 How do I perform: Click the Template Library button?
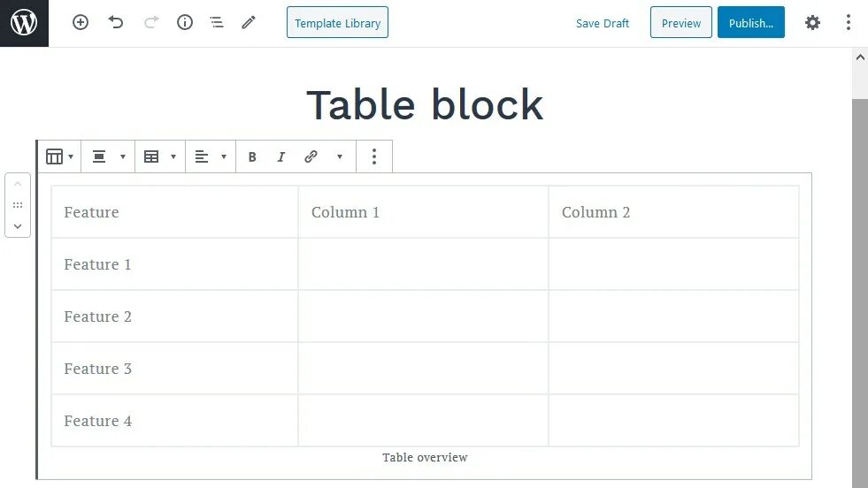tap(337, 23)
